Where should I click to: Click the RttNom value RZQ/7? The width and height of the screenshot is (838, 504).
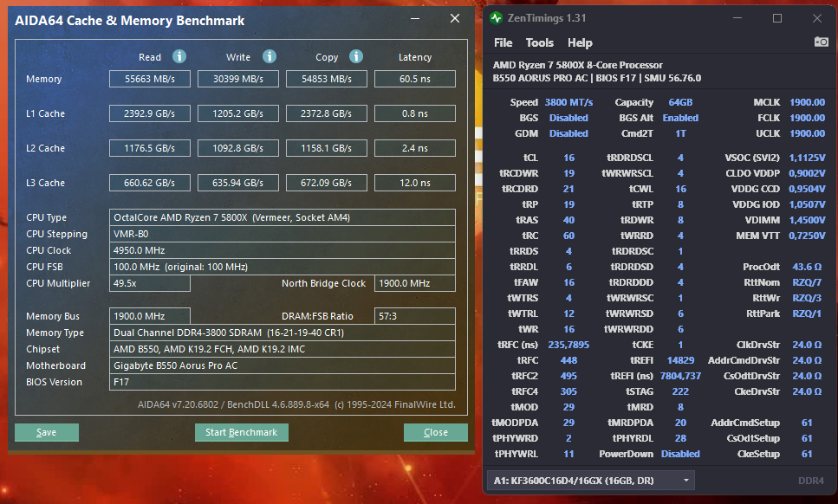807,282
